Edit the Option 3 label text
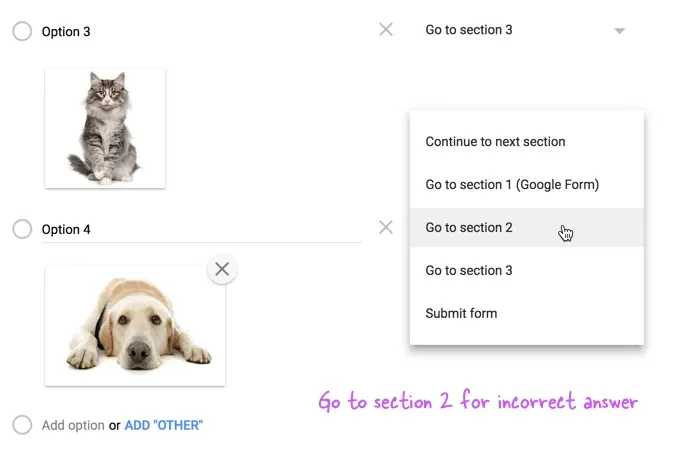This screenshot has height=458, width=674. point(66,31)
